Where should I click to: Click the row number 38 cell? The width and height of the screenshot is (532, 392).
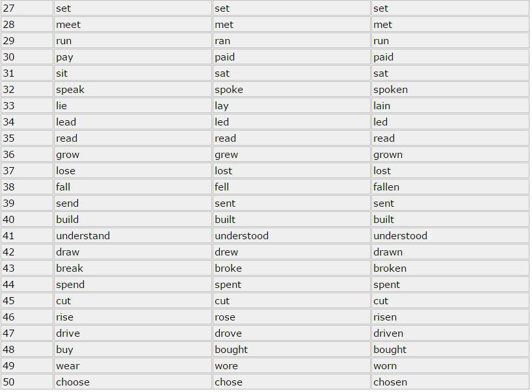click(27, 187)
